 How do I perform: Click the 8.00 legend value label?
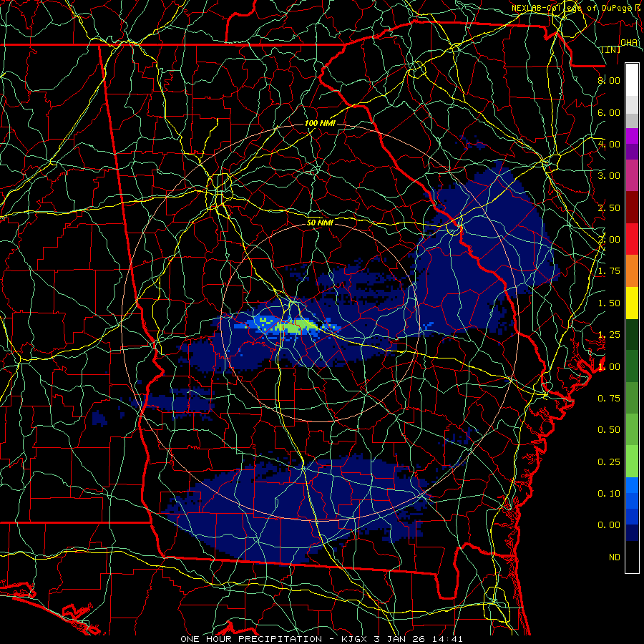[x=609, y=80]
